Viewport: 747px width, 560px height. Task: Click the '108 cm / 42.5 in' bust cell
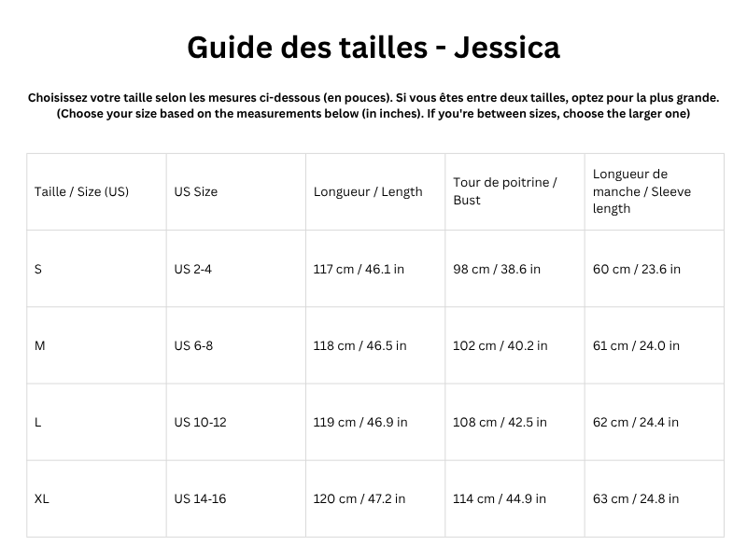500,422
